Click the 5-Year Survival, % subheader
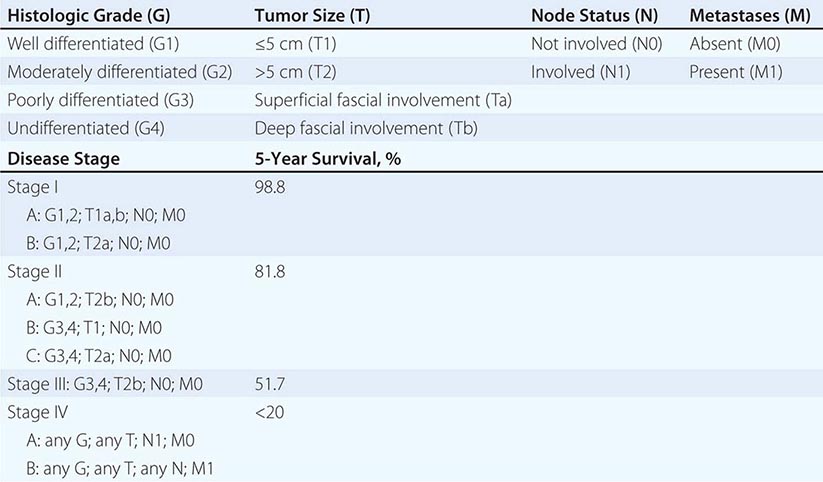Screen dimensions: 823x482 pyautogui.click(x=330, y=157)
